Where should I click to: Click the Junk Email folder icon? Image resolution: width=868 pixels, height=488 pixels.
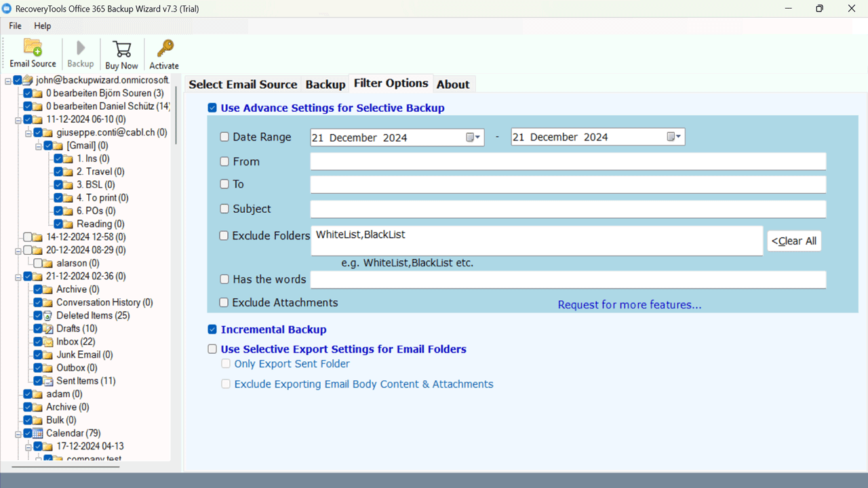coord(48,355)
